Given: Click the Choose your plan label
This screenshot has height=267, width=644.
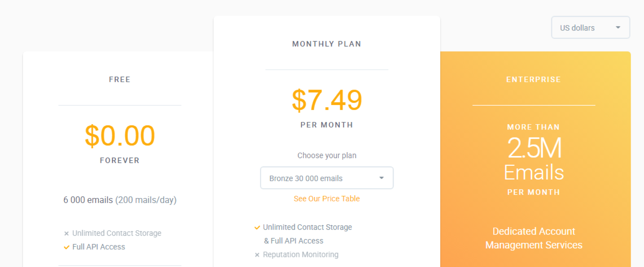Looking at the screenshot, I should click(x=327, y=155).
